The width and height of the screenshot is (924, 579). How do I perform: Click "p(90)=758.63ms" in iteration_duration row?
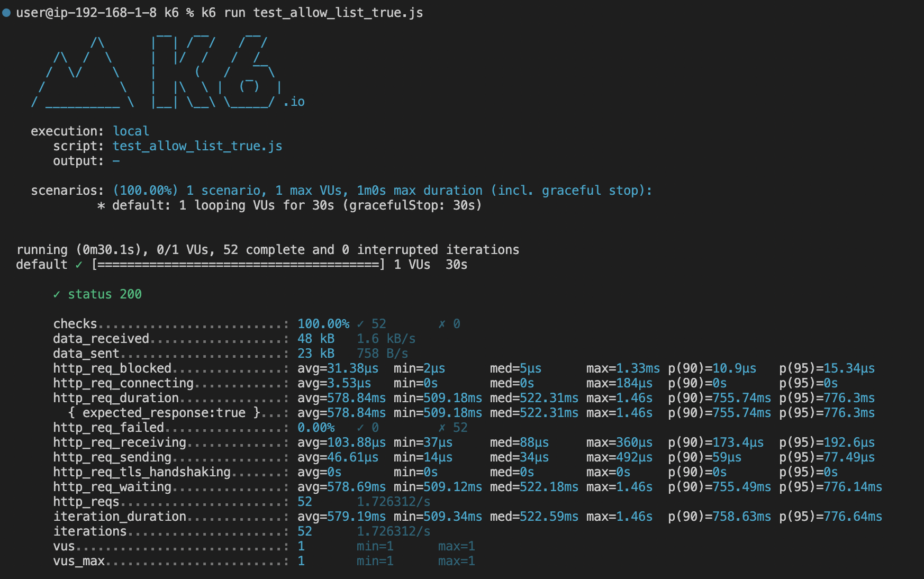720,517
